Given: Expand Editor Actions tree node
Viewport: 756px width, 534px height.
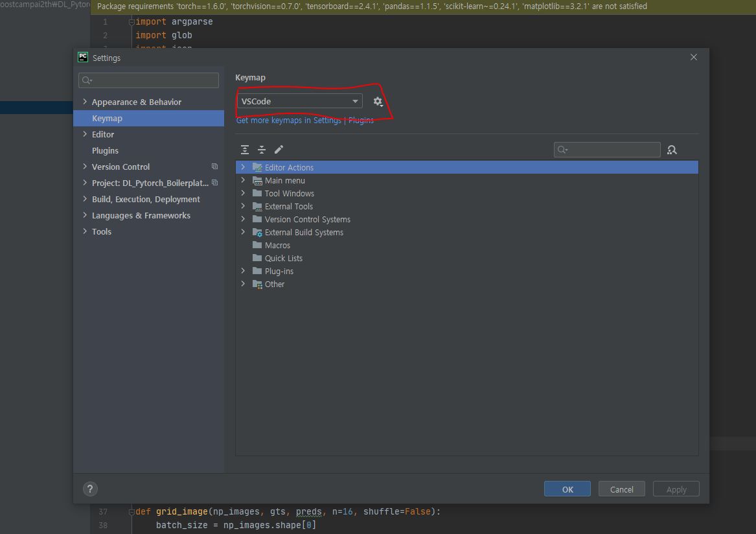Looking at the screenshot, I should tap(243, 167).
